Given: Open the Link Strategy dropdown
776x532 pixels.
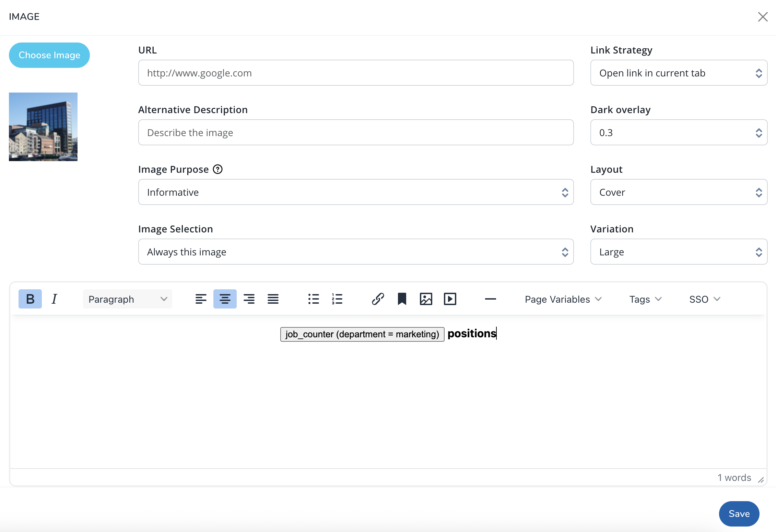Looking at the screenshot, I should tap(679, 73).
